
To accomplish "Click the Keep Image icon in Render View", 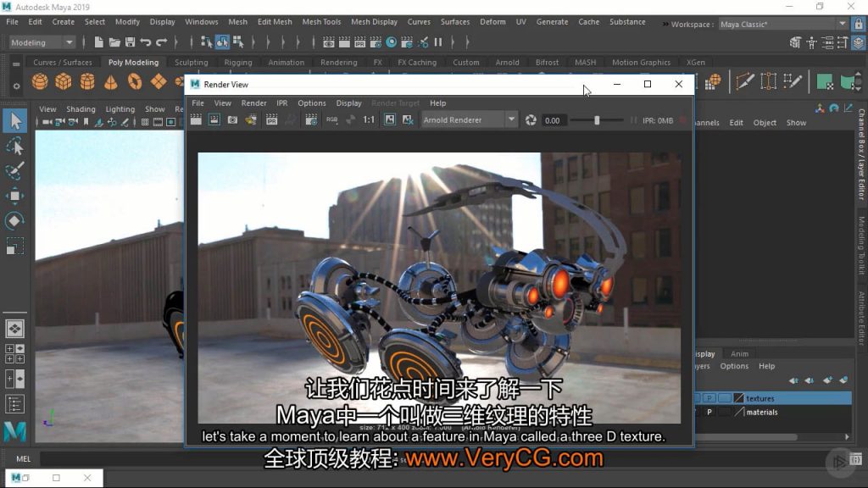I will [390, 119].
